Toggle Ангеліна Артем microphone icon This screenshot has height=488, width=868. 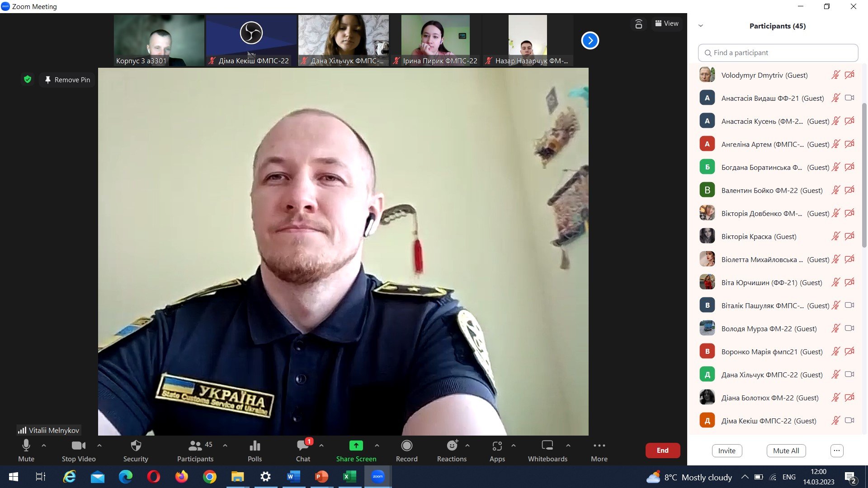point(835,144)
